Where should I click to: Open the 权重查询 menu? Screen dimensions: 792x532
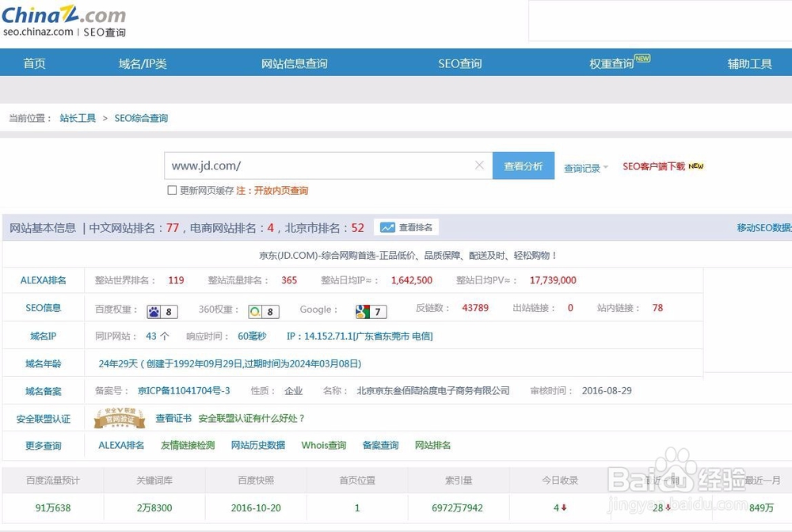click(x=611, y=64)
